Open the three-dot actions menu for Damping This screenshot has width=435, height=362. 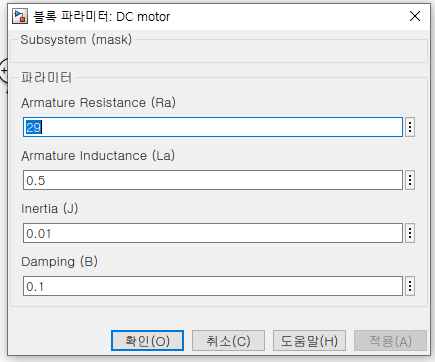[x=410, y=286]
